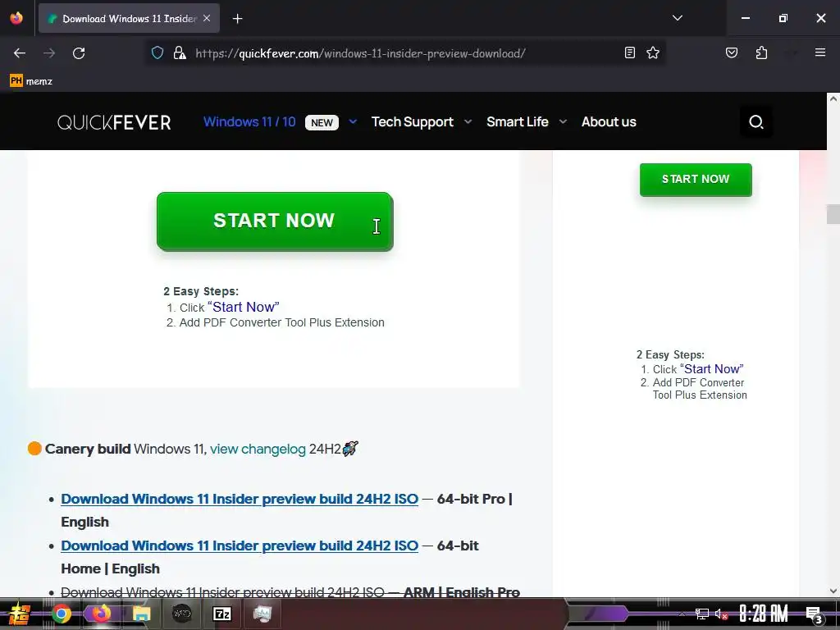Click the page vertical scrollbar thumb

(833, 214)
